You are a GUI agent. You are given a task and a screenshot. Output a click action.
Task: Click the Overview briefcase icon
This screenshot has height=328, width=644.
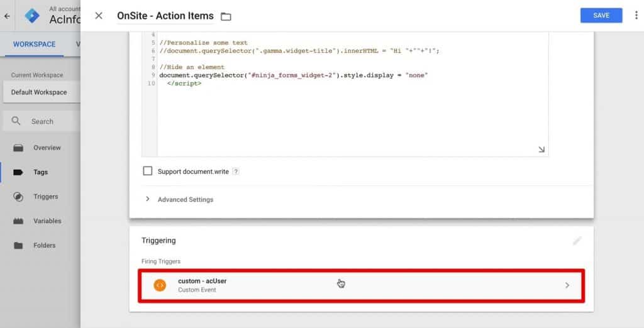tap(18, 148)
